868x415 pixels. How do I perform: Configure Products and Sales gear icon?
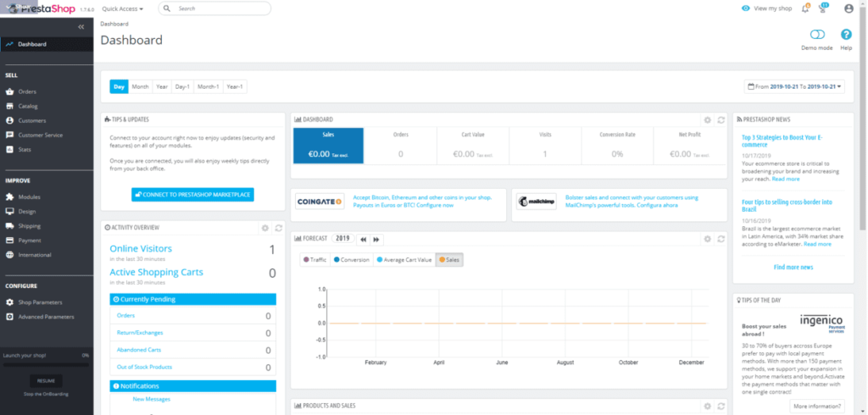click(x=707, y=407)
